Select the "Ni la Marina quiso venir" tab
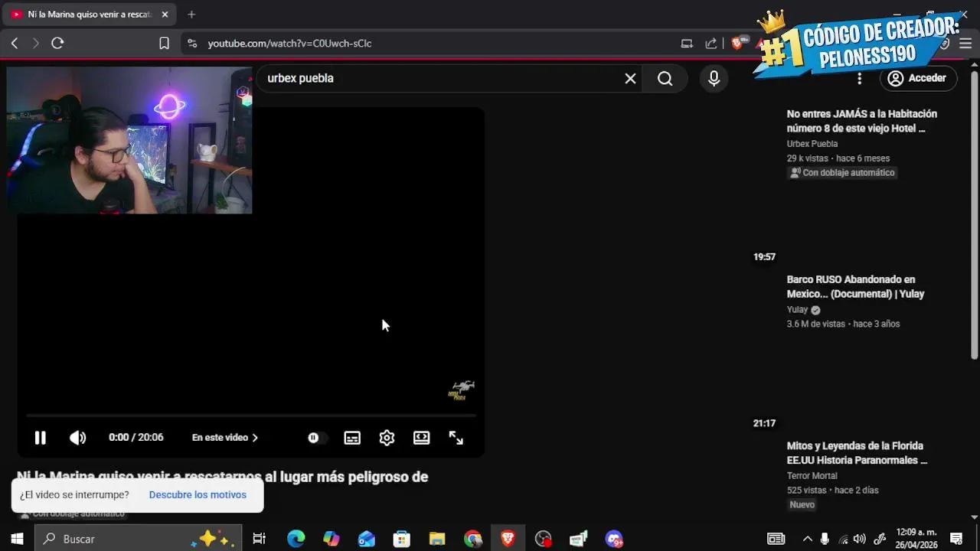 pos(89,15)
